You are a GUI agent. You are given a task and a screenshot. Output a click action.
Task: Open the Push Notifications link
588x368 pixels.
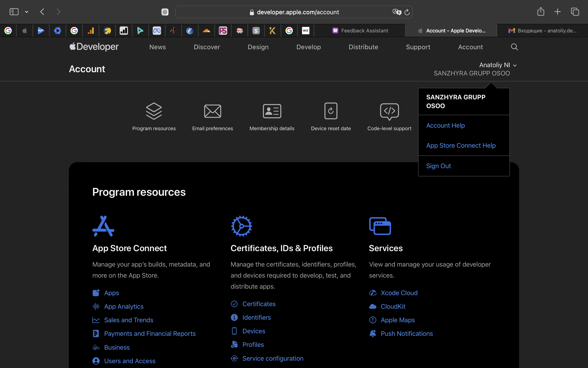tap(407, 333)
